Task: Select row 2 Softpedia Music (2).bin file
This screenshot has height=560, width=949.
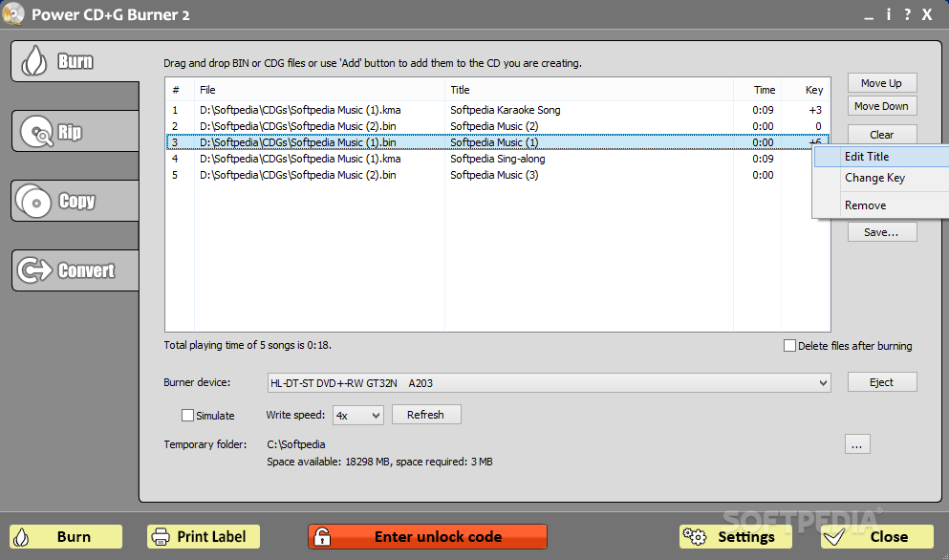Action: pyautogui.click(x=298, y=126)
